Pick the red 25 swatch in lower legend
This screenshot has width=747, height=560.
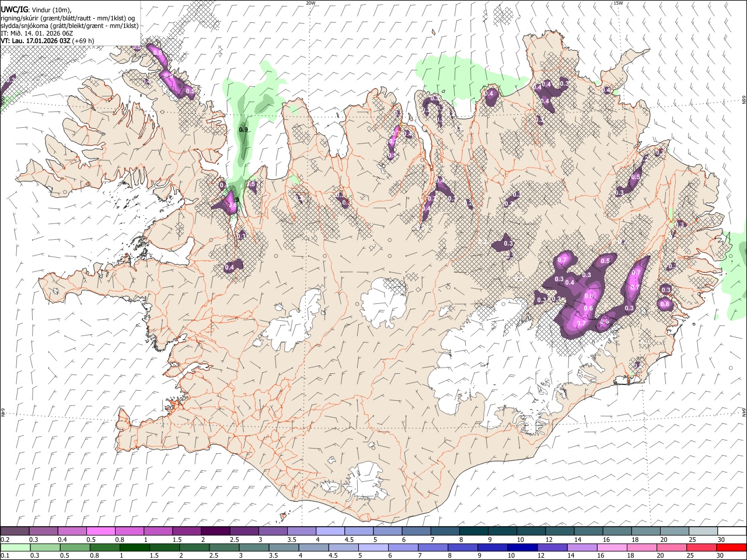[x=701, y=547]
